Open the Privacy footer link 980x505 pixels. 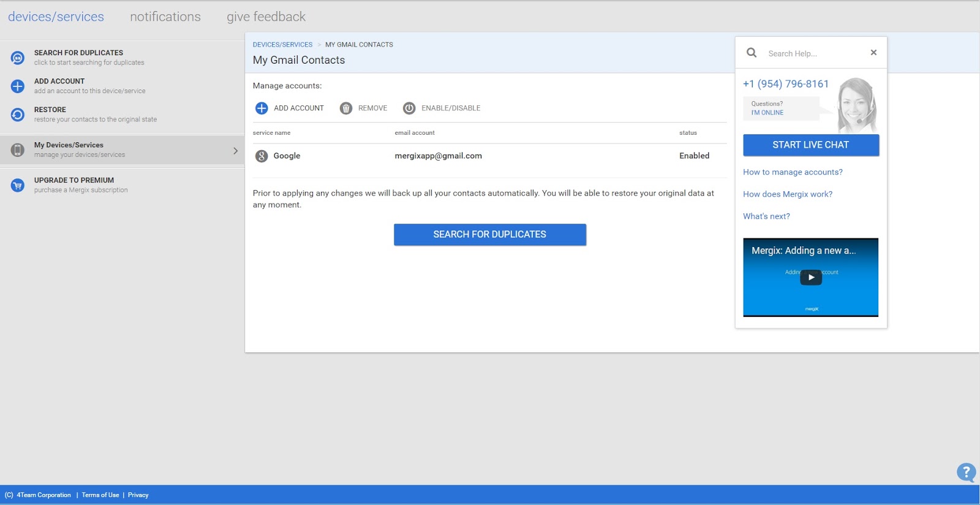click(138, 495)
